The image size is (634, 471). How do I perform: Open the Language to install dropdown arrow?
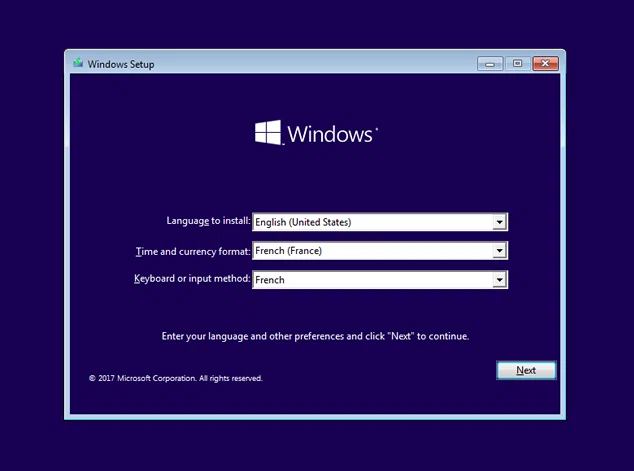499,222
